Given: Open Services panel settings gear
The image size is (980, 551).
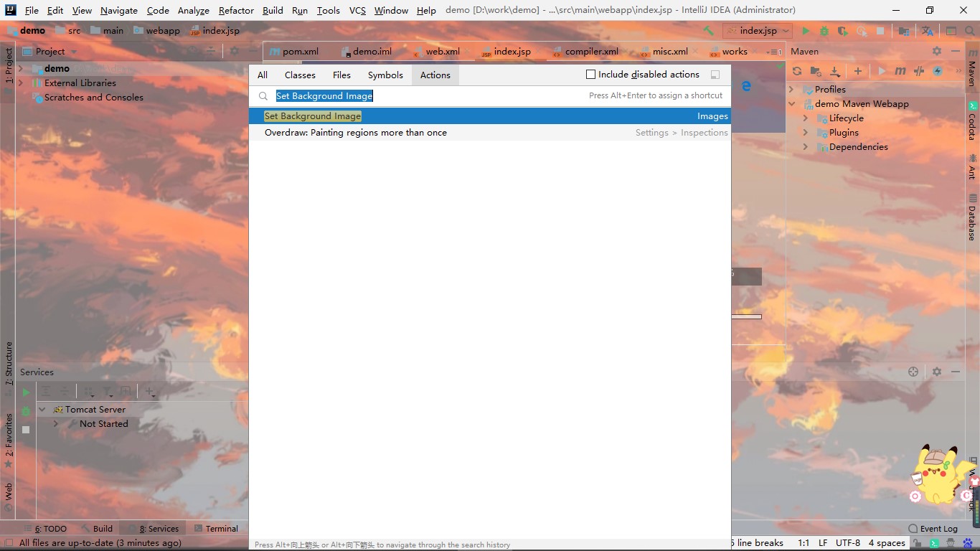Looking at the screenshot, I should 937,372.
